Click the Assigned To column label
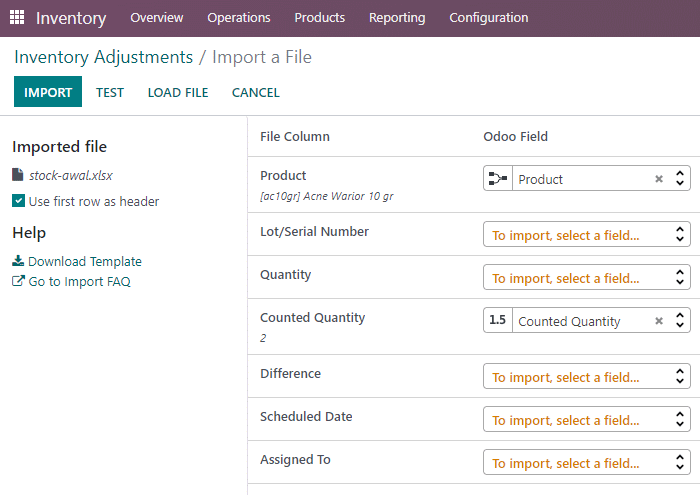Image resolution: width=700 pixels, height=495 pixels. pos(296,459)
